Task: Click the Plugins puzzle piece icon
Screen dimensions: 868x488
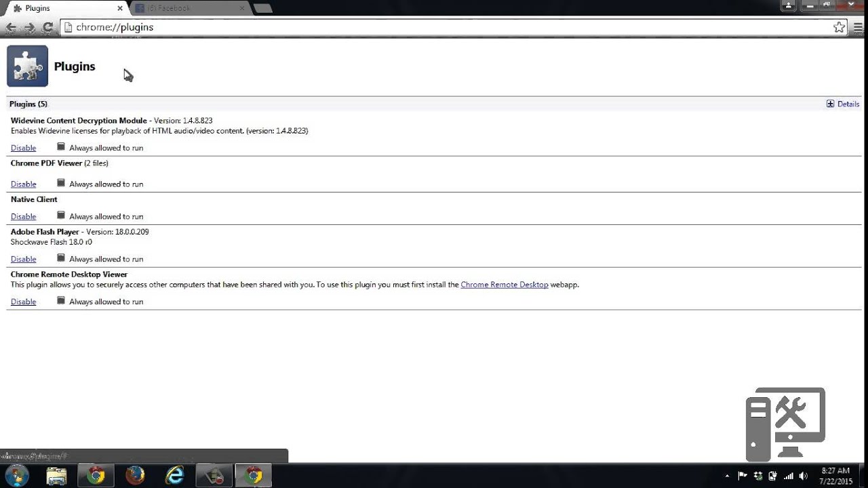Action: (27, 66)
